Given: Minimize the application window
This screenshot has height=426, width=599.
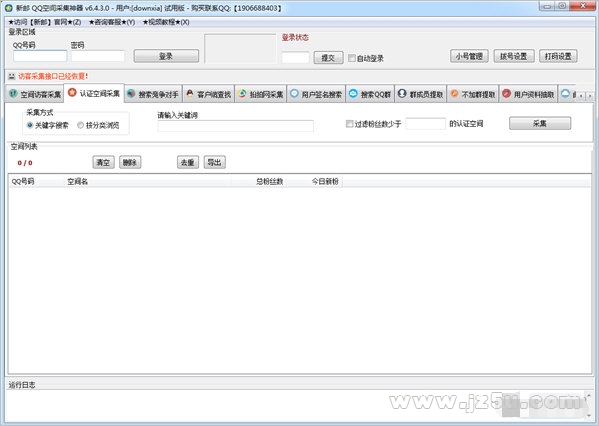Looking at the screenshot, I should pos(547,6).
